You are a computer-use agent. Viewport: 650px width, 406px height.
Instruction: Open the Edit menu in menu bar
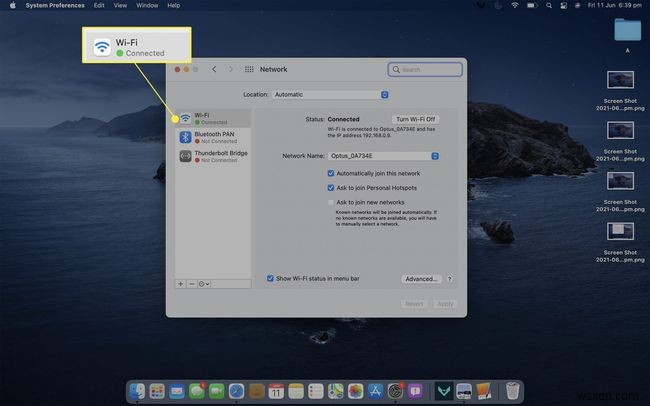pyautogui.click(x=99, y=5)
